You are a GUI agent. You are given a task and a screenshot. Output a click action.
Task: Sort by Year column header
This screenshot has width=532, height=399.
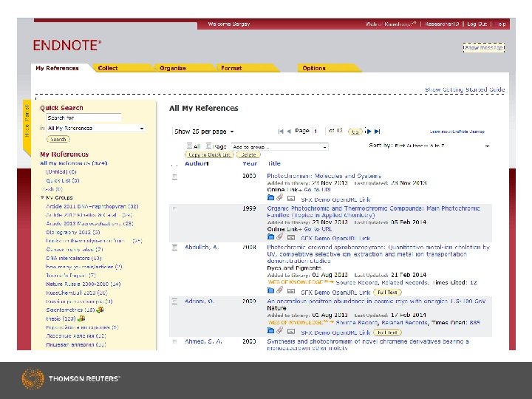pyautogui.click(x=250, y=163)
